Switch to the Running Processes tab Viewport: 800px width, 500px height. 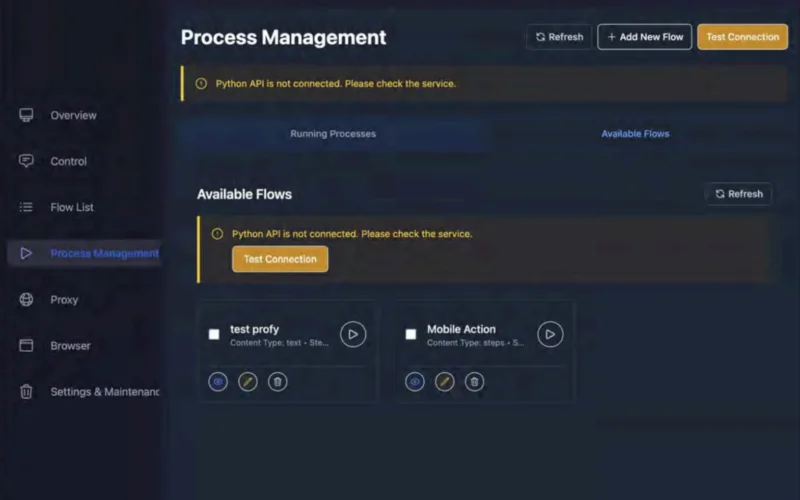[333, 134]
